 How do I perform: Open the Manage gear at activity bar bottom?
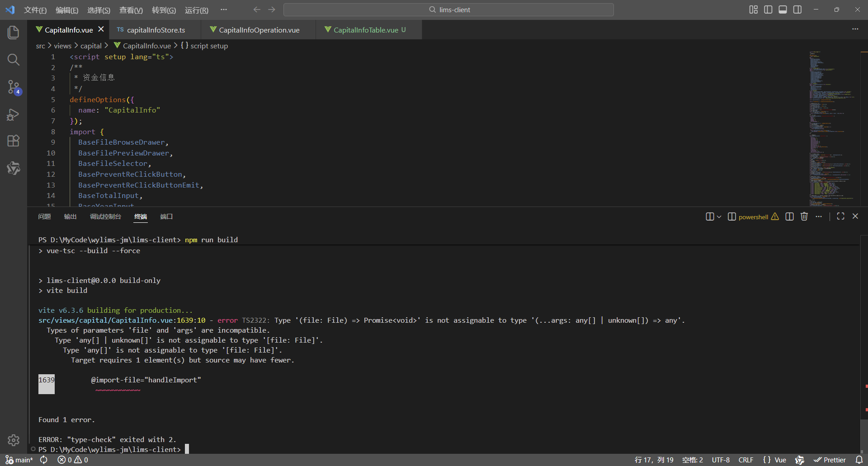tap(14, 440)
